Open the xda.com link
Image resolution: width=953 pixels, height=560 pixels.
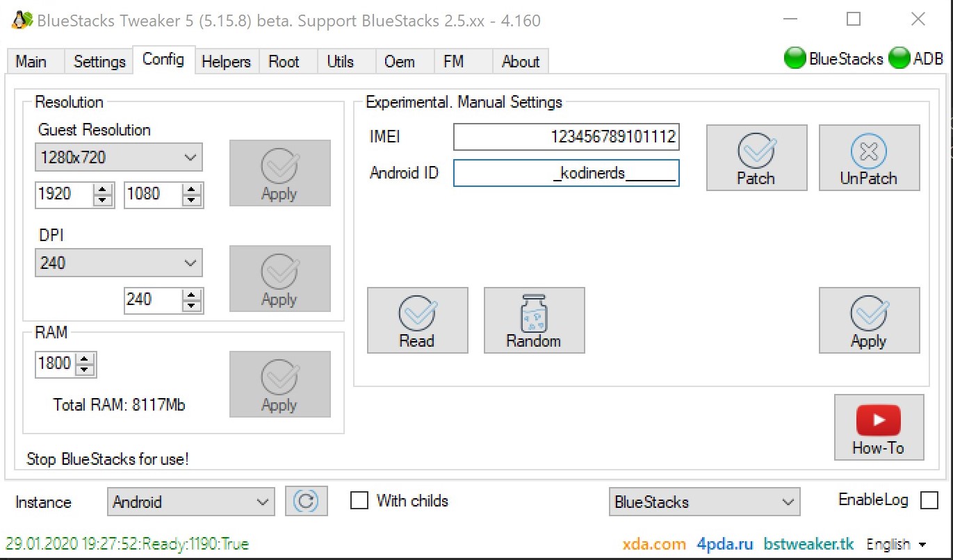click(654, 544)
